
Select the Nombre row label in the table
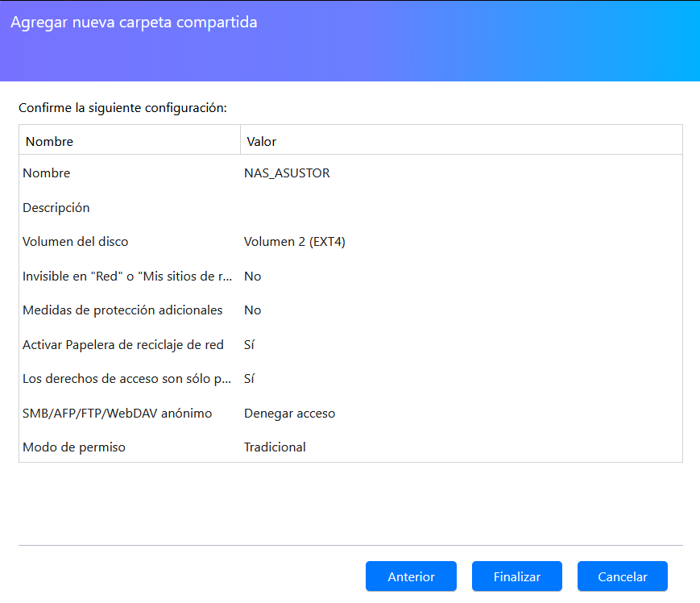(46, 173)
